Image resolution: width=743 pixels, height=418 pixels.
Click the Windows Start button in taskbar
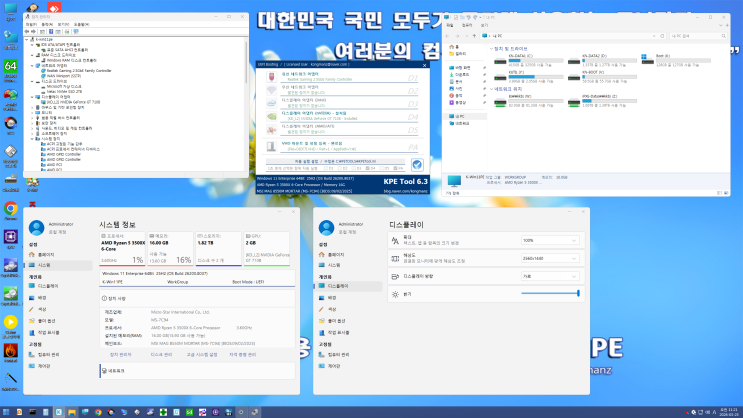pyautogui.click(x=6, y=412)
